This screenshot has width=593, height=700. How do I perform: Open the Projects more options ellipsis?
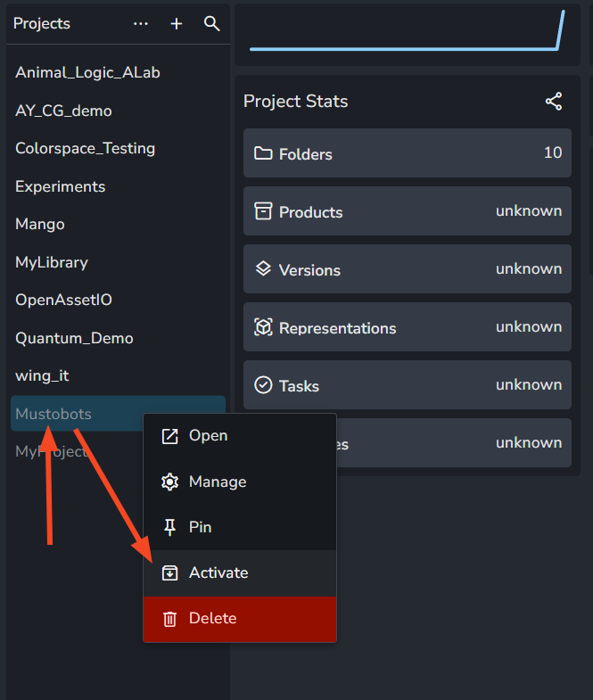[141, 24]
